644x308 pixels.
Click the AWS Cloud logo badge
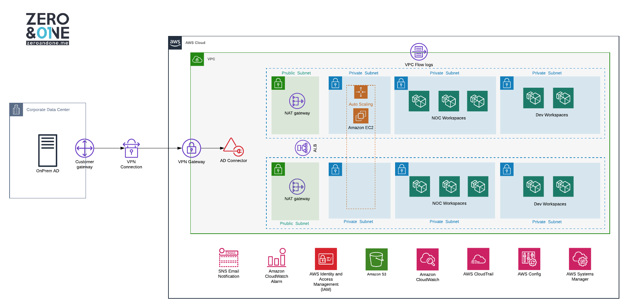click(x=175, y=43)
